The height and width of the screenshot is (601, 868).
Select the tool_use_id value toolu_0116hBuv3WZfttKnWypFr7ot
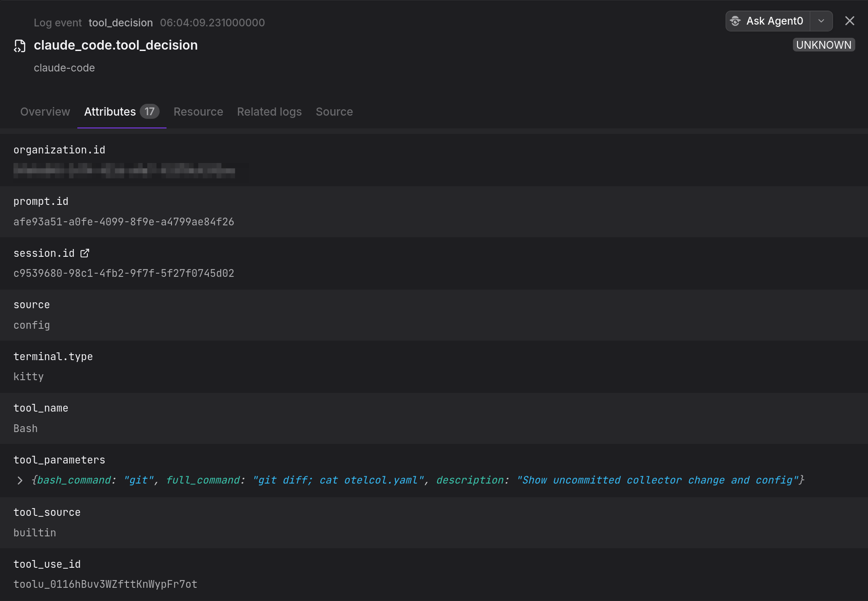tap(106, 584)
